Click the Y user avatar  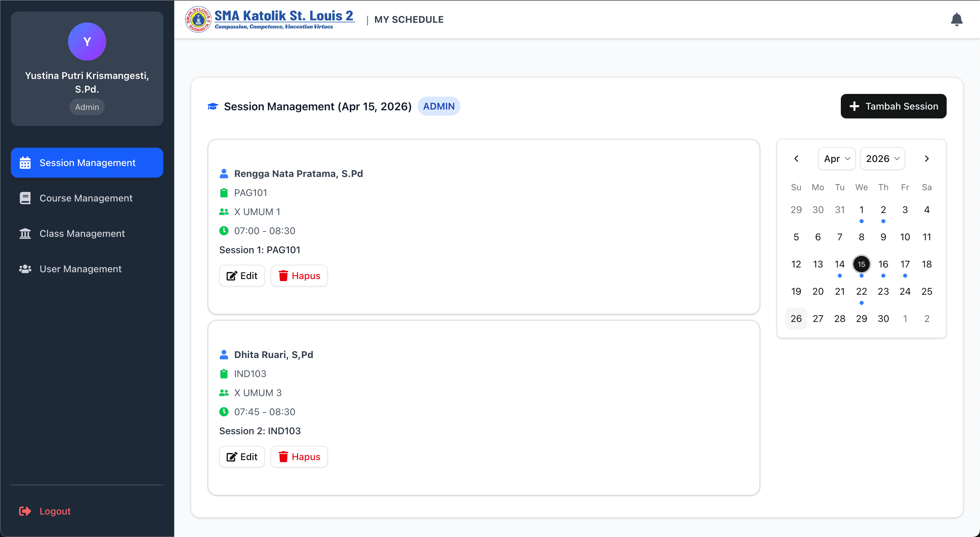click(87, 42)
